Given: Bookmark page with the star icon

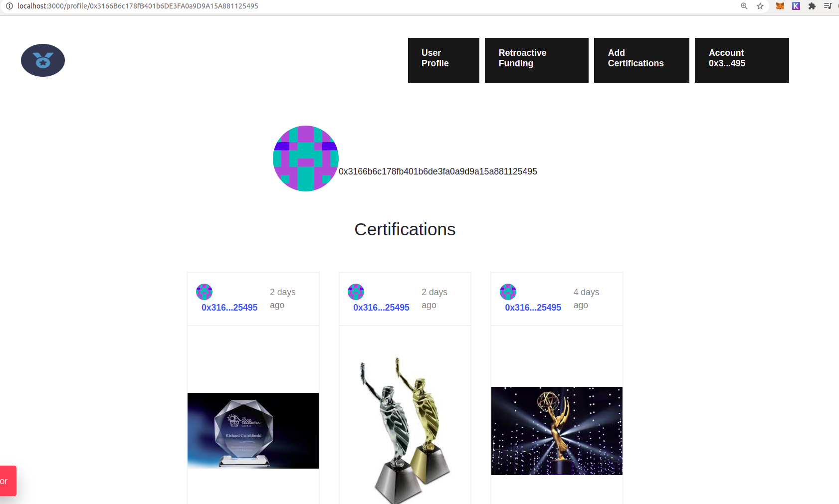Looking at the screenshot, I should [760, 6].
